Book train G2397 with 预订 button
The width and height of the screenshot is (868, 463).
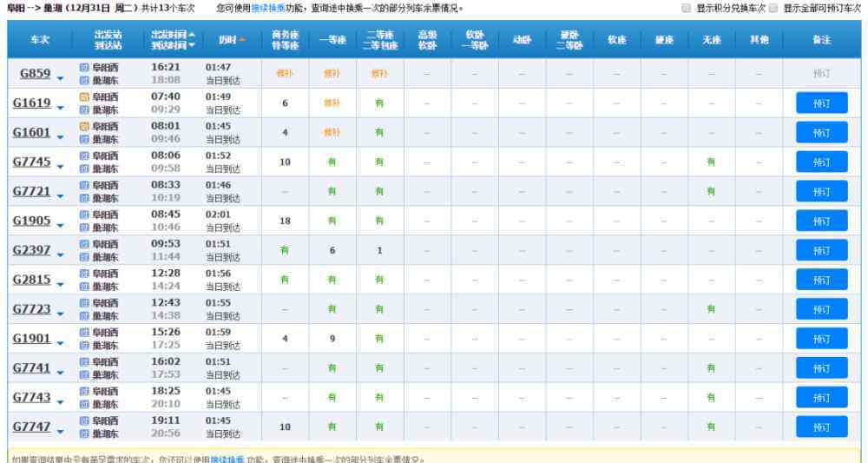click(821, 250)
